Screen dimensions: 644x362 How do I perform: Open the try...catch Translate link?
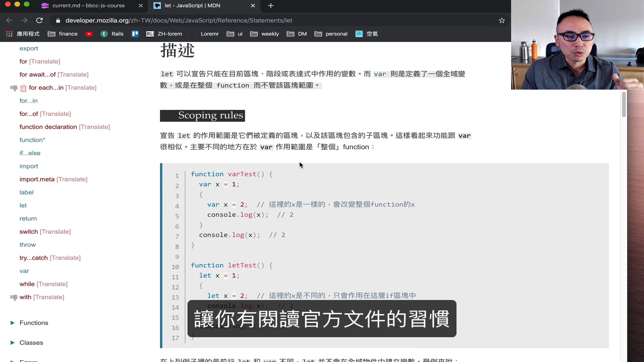[65, 258]
